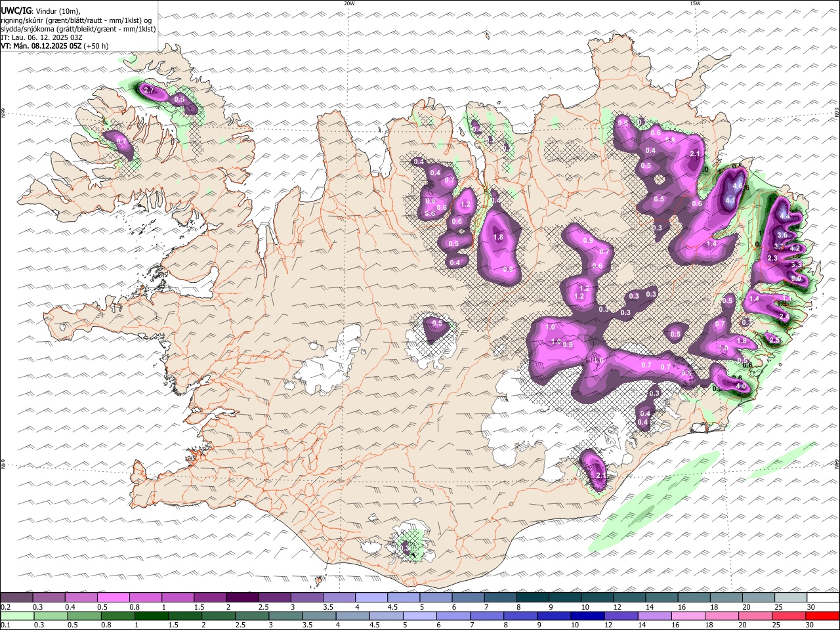Select the slate-blue 6 swatch, upper legend row
This screenshot has width=840, height=630.
pos(469,597)
